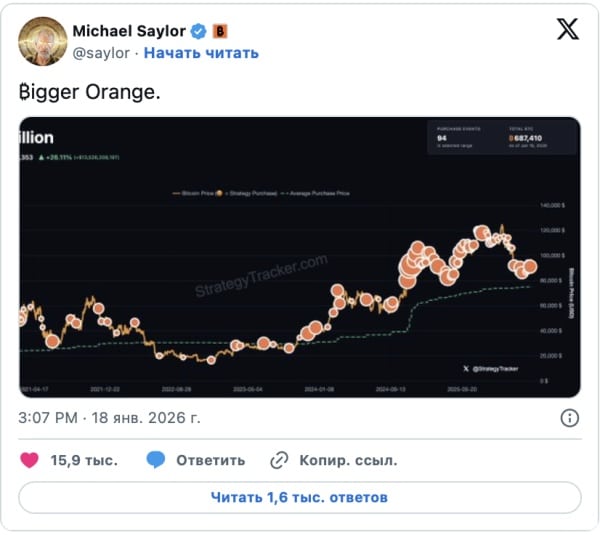Click the X logo in the corner
600x535 pixels.
pos(567,30)
